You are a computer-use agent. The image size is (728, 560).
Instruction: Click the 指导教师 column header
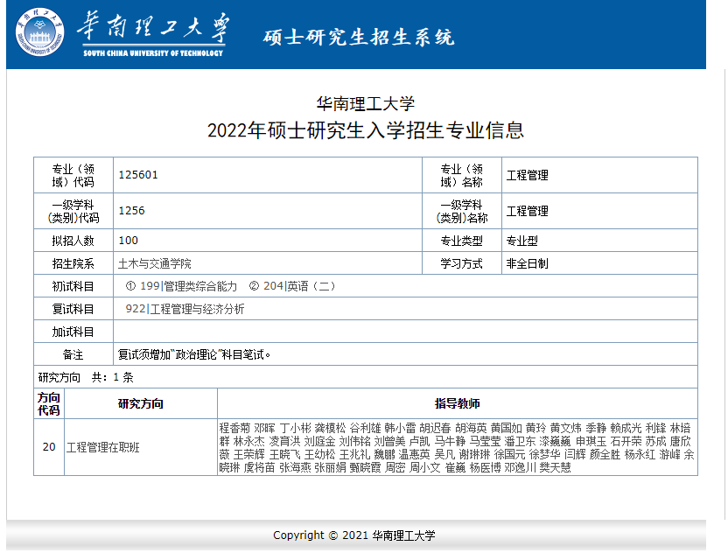point(458,403)
